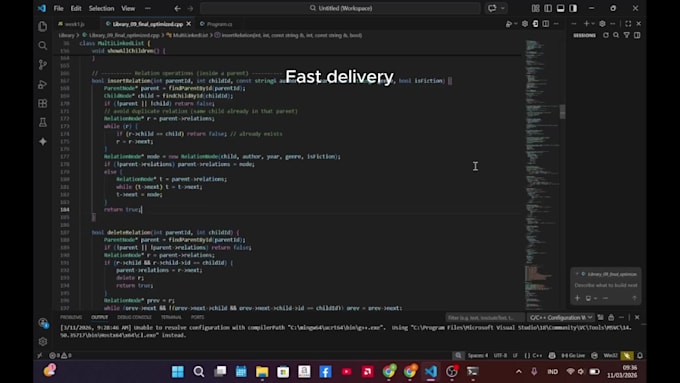This screenshot has height=383, width=680.
Task: Click the Win32 configuration status item
Action: (610, 355)
